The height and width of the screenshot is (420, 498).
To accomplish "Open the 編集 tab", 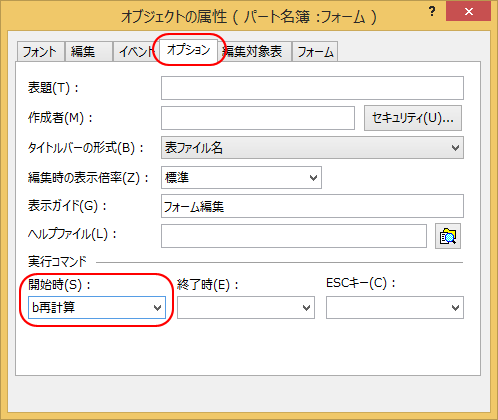I will click(89, 52).
